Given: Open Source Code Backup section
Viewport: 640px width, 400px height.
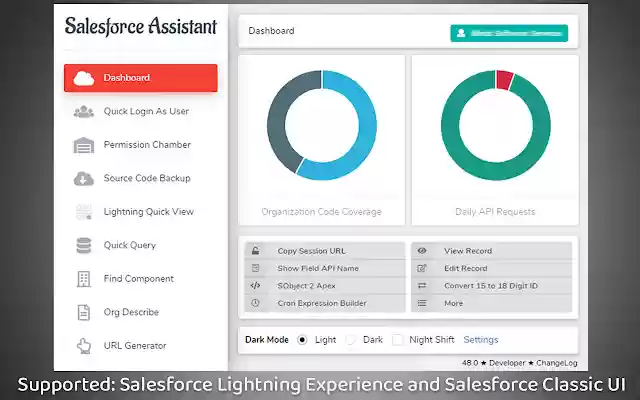Looking at the screenshot, I should coord(141,178).
